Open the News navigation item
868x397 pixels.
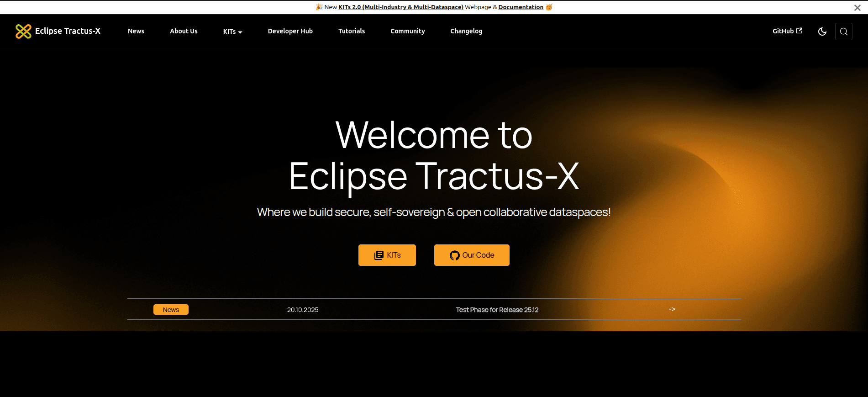(136, 31)
